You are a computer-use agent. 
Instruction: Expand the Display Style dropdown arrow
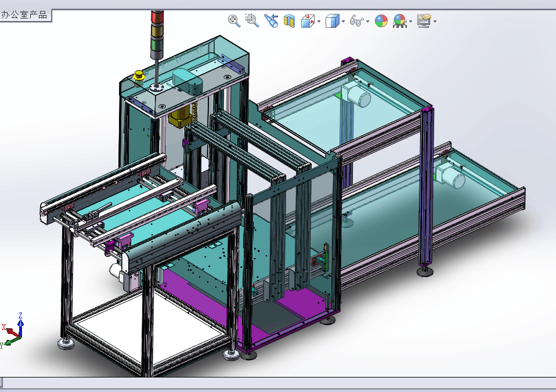[343, 21]
